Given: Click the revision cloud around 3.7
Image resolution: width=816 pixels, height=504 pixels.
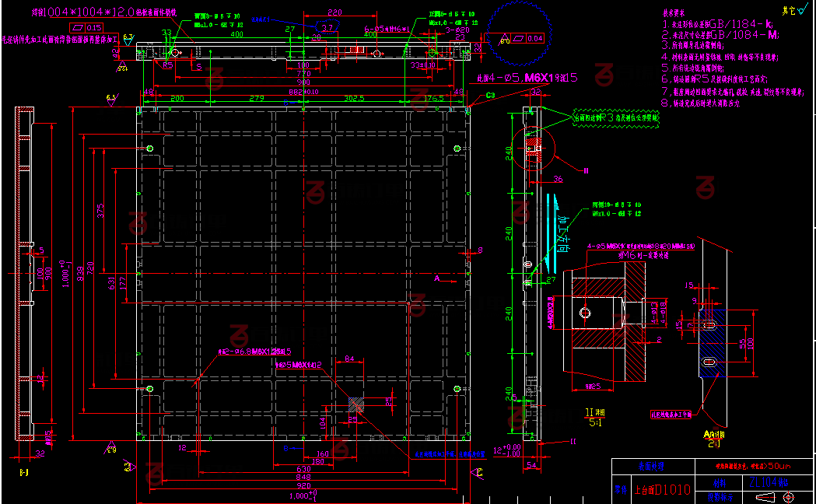Looking at the screenshot, I should point(327,28).
